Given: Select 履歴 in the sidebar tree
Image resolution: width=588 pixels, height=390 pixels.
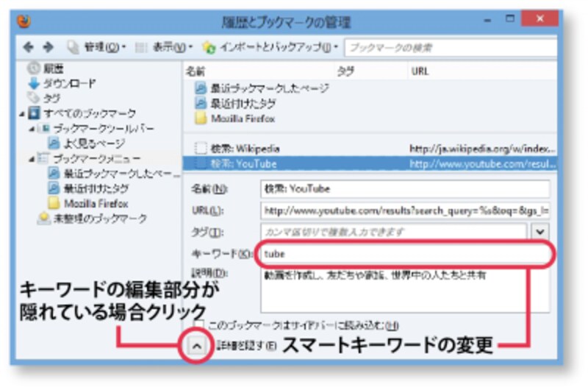Looking at the screenshot, I should 53,68.
